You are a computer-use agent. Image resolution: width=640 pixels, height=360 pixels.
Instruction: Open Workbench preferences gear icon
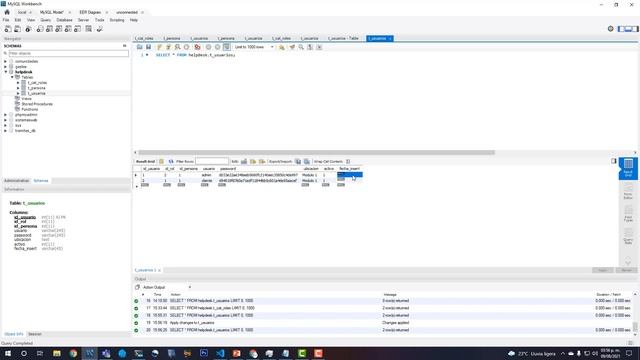point(611,29)
